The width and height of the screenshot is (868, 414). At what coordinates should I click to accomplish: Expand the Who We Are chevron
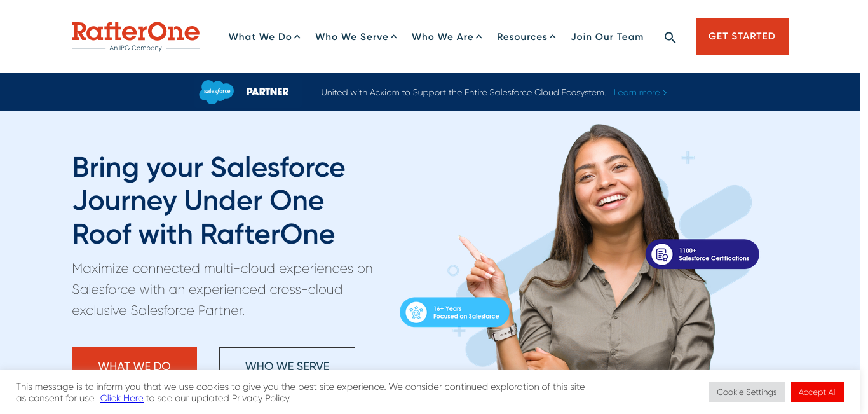(x=479, y=37)
